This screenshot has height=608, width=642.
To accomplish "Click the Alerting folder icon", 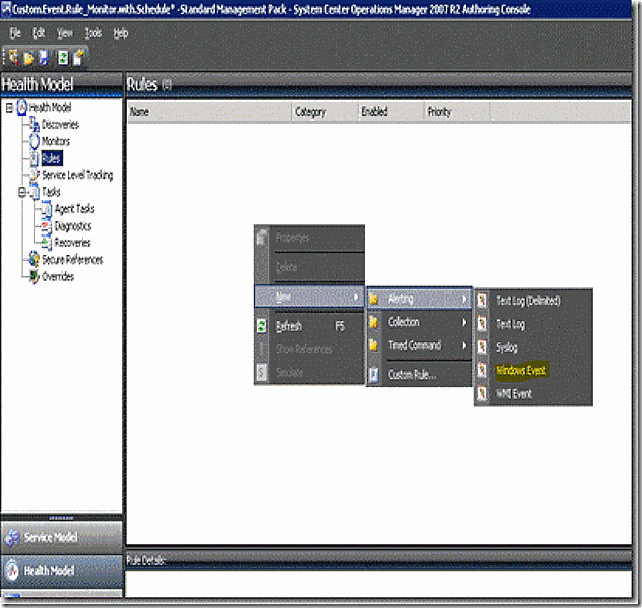I will [x=373, y=299].
